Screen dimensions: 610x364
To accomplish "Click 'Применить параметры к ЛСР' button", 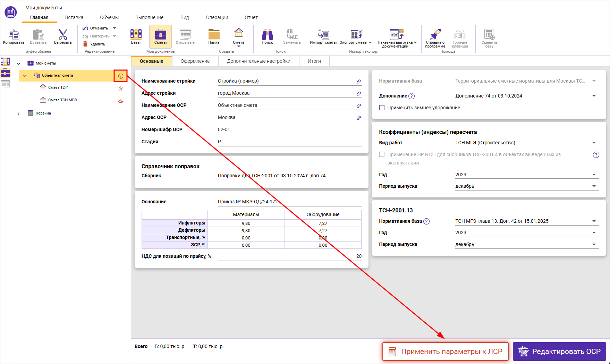I will [445, 352].
